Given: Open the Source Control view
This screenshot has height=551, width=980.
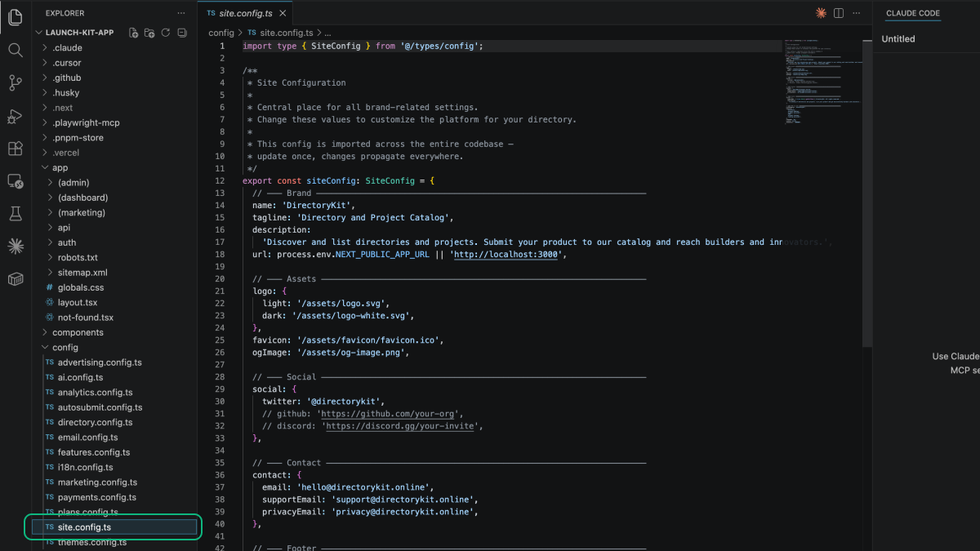Looking at the screenshot, I should 15,82.
